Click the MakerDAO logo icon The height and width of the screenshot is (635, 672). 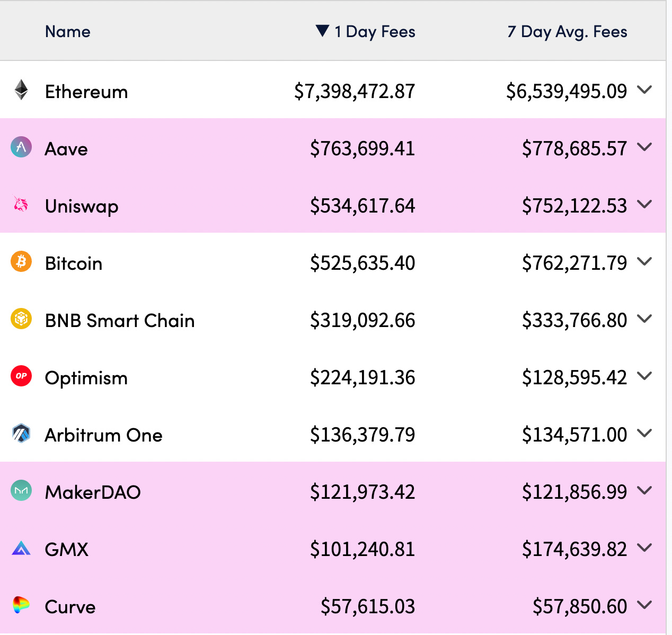pyautogui.click(x=21, y=491)
